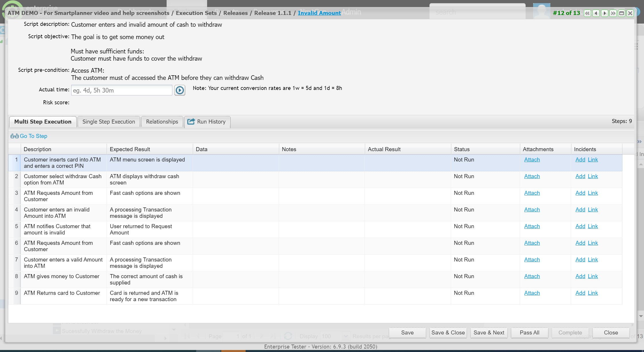Attach a file to step 4
Viewport: 644px width, 352px height.
pos(532,210)
